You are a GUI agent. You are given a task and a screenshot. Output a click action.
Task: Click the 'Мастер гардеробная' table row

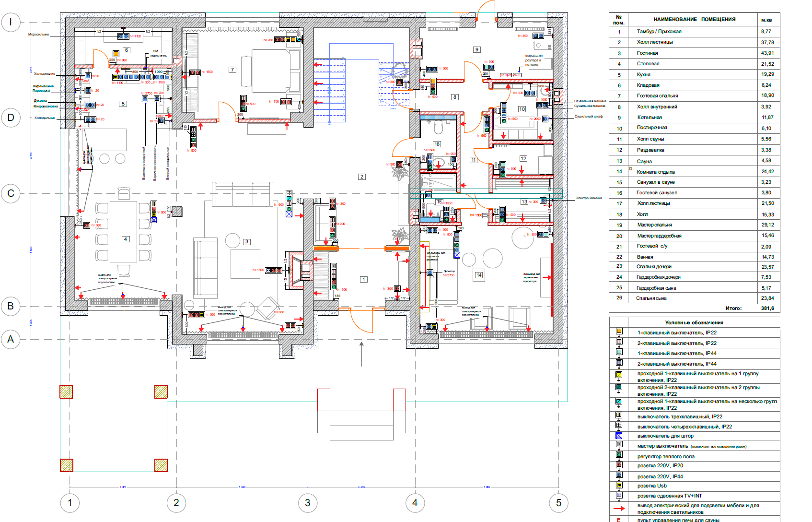tap(695, 236)
